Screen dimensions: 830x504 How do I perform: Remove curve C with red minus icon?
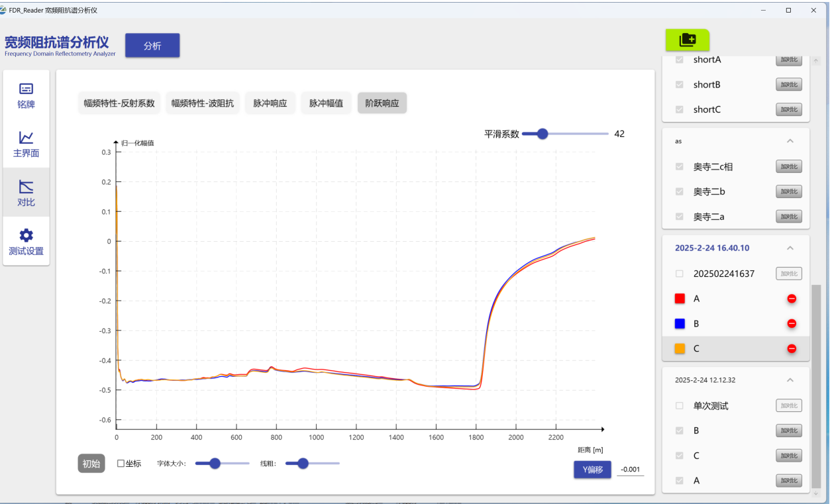pyautogui.click(x=792, y=349)
